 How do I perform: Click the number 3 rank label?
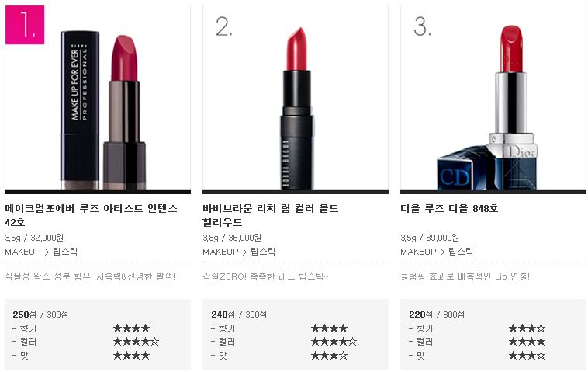[422, 26]
